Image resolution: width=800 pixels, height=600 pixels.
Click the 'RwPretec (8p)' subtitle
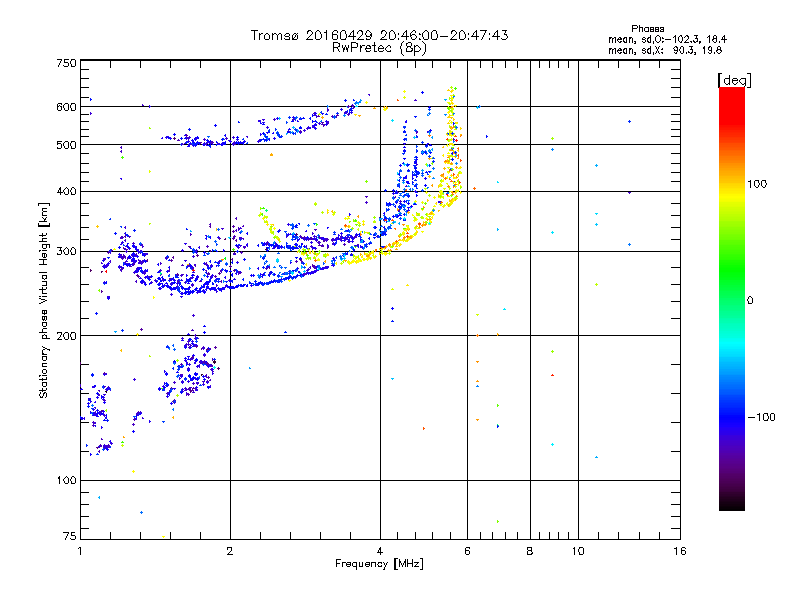[379, 48]
